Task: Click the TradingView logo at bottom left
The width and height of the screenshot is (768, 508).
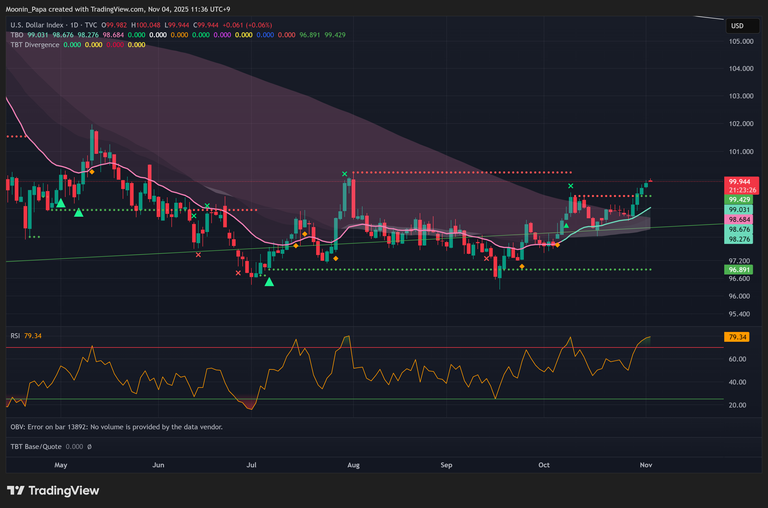Action: tap(52, 490)
